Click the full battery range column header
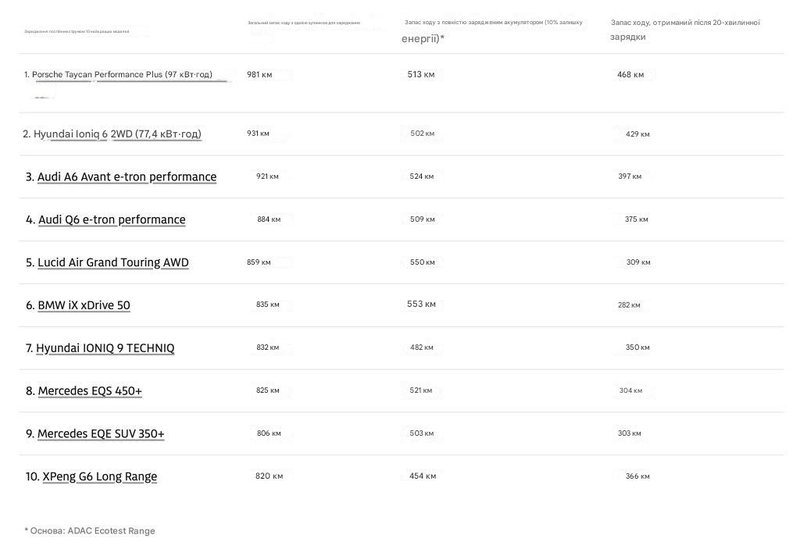The image size is (800, 549). [482, 28]
